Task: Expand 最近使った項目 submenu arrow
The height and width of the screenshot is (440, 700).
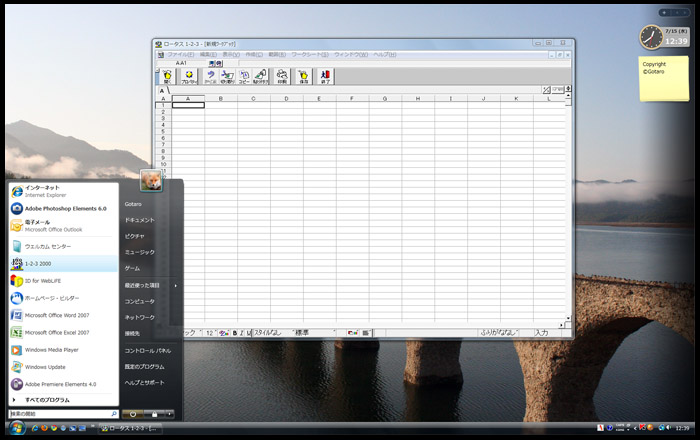Action: tap(175, 286)
